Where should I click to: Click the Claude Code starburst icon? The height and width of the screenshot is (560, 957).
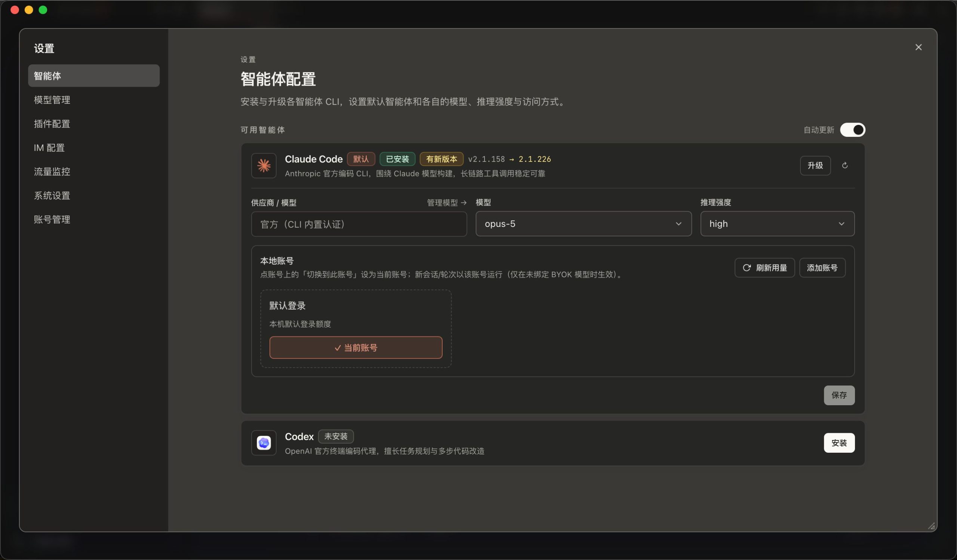click(264, 166)
